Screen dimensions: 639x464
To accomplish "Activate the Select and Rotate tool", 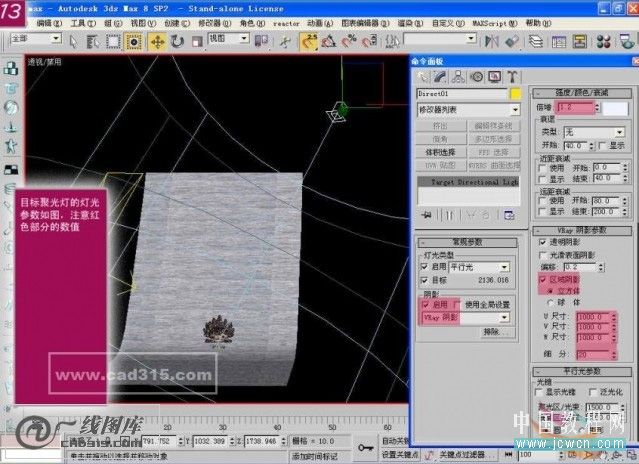I will 177,41.
